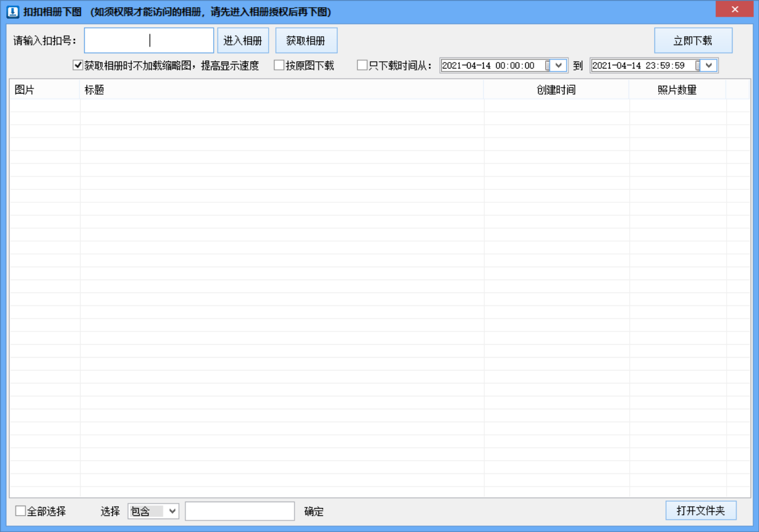Click the QQ number input field

150,40
